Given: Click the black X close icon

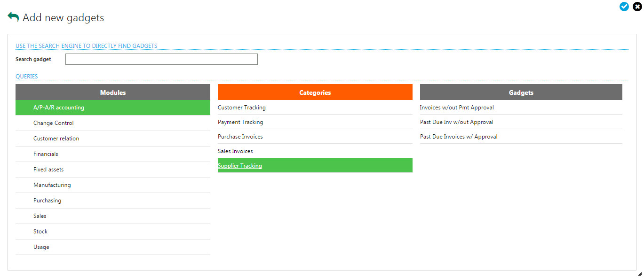Looking at the screenshot, I should point(637,7).
